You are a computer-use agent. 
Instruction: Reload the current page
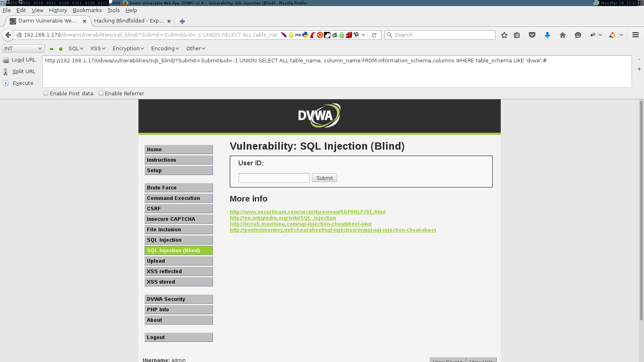coord(374,35)
